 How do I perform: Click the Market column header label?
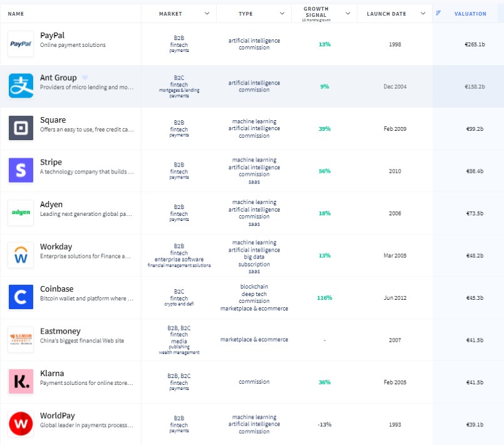[170, 14]
